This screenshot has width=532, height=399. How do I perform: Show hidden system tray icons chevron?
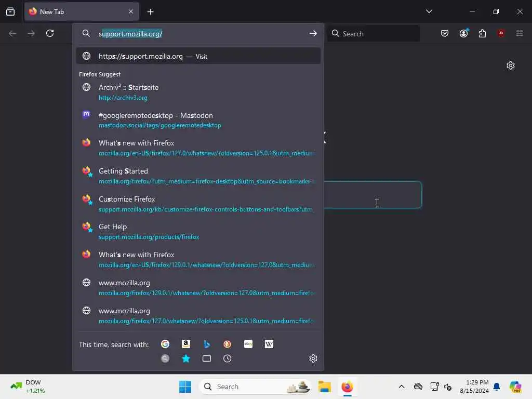coord(402,387)
